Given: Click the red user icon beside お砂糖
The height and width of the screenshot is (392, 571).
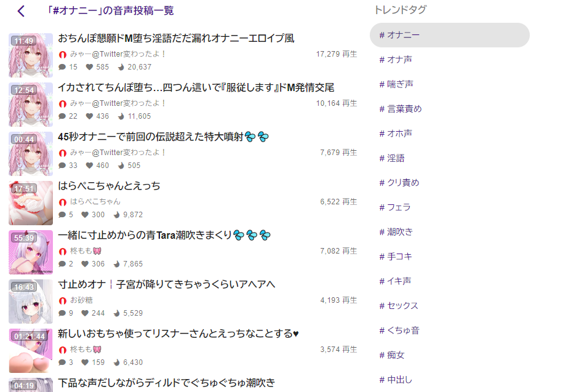Looking at the screenshot, I should click(x=63, y=300).
